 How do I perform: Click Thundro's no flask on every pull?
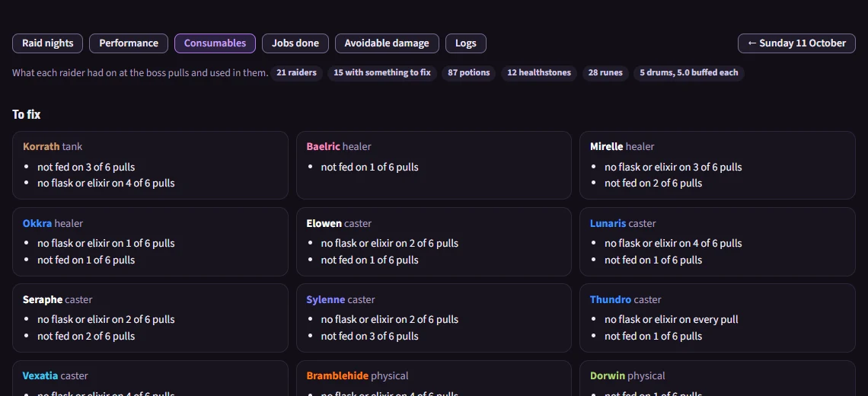[x=671, y=320]
